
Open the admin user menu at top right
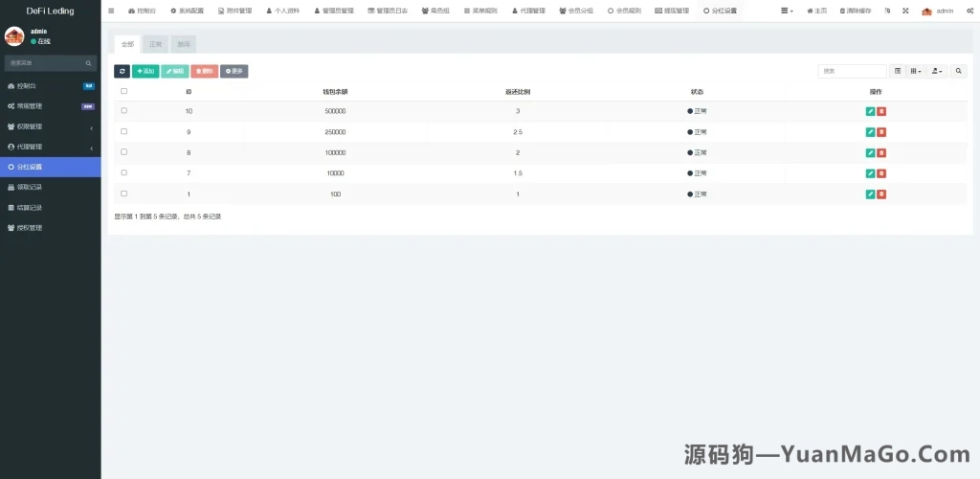tap(938, 11)
